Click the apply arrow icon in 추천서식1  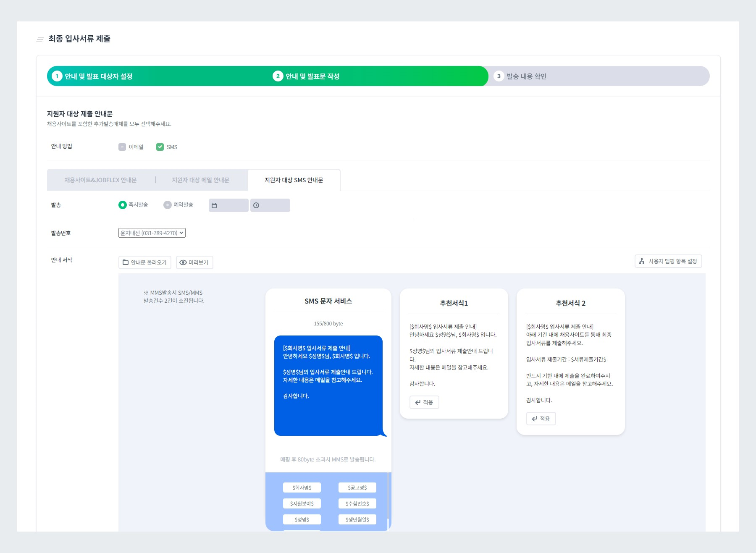coord(417,402)
